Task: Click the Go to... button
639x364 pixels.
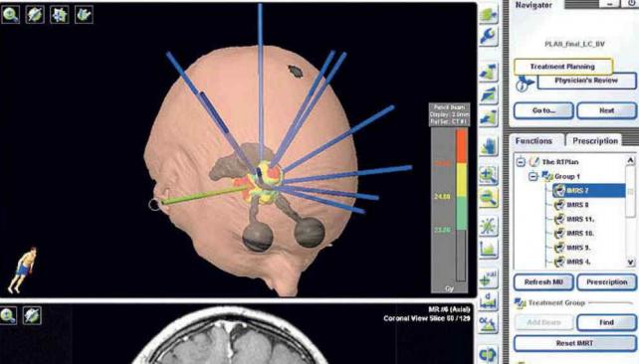Action: [x=543, y=110]
